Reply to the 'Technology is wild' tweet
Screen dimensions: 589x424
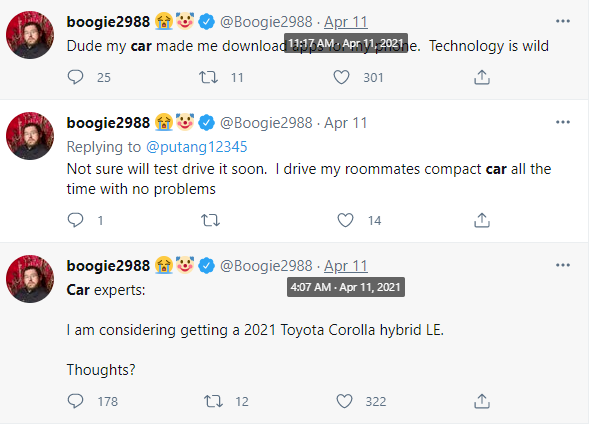[x=76, y=77]
